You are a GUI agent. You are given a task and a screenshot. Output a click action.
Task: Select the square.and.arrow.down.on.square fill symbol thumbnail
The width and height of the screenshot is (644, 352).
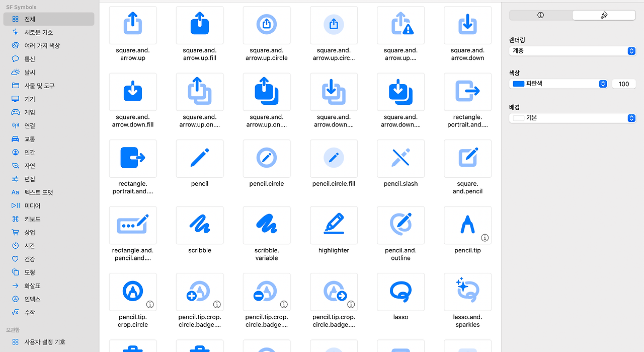click(401, 92)
